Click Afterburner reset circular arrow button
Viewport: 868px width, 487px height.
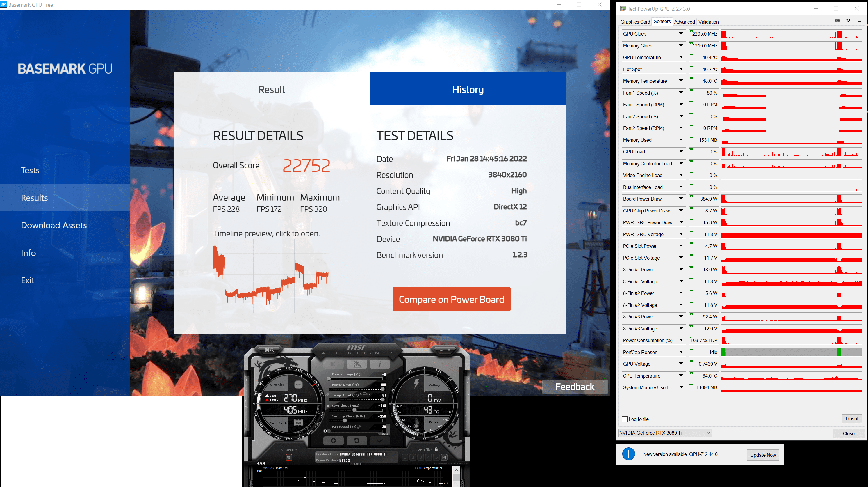(356, 440)
